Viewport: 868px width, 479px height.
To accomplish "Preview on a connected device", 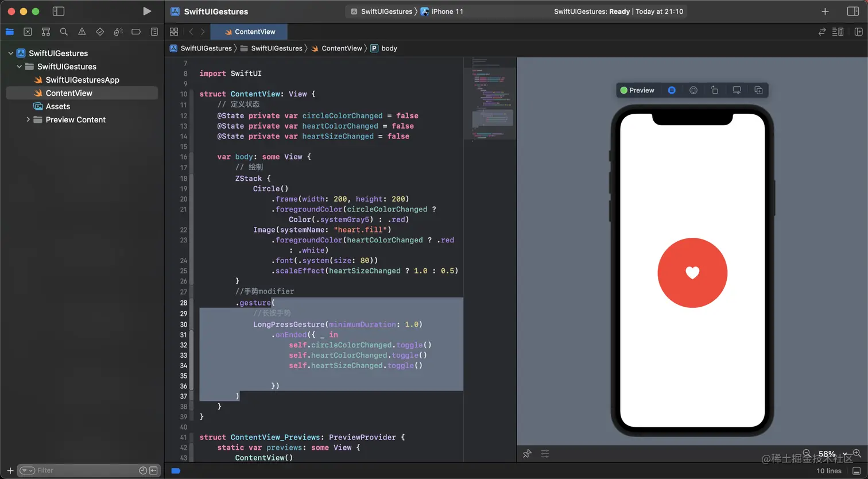I will 737,90.
